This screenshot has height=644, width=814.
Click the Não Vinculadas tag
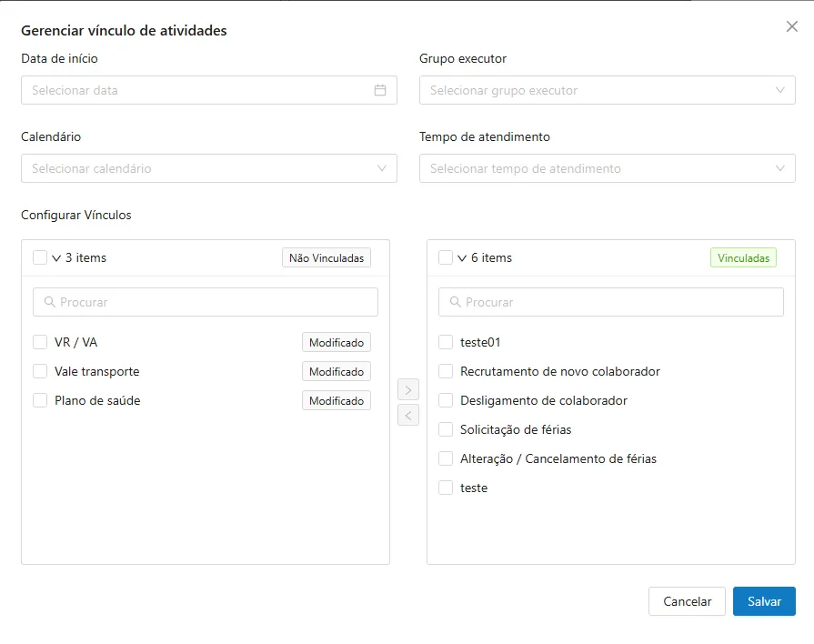[x=327, y=257]
